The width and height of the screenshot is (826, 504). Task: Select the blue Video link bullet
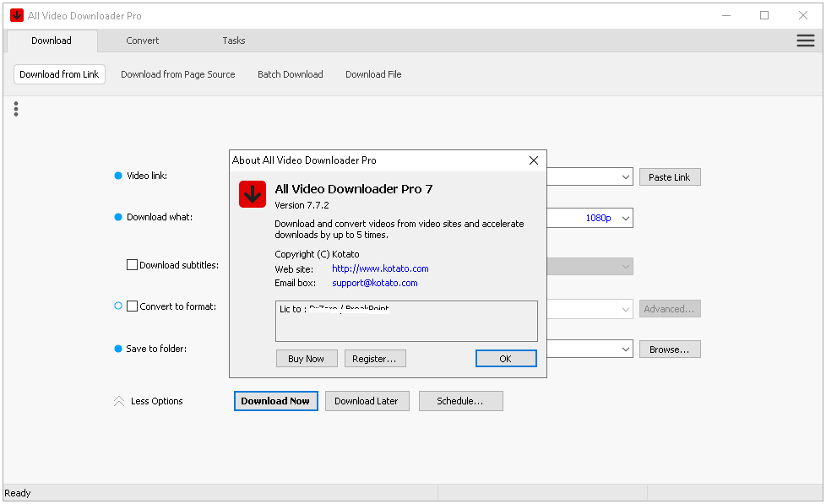tap(118, 176)
